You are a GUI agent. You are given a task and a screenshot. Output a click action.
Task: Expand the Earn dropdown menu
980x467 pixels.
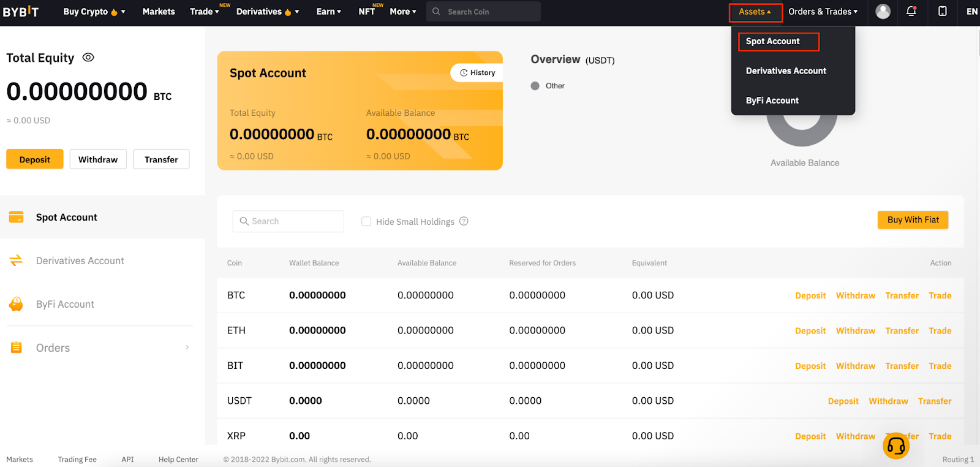point(329,12)
